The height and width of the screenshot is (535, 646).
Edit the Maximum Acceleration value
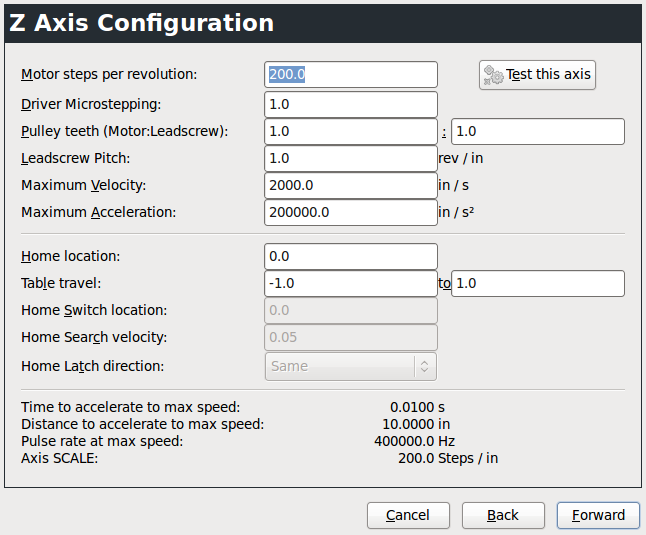(351, 213)
